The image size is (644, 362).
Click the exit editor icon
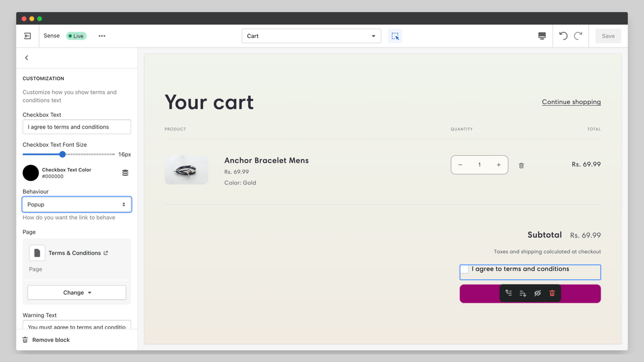click(28, 36)
